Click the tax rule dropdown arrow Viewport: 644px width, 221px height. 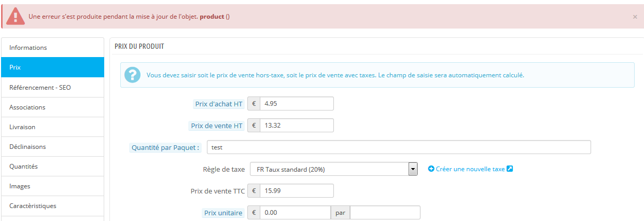click(413, 169)
